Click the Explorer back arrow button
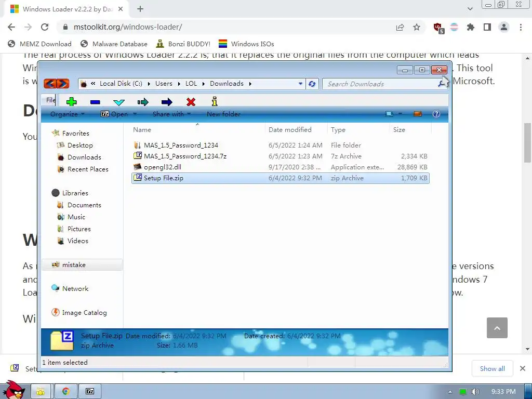Viewport: 532px width, 399px height. coord(50,84)
